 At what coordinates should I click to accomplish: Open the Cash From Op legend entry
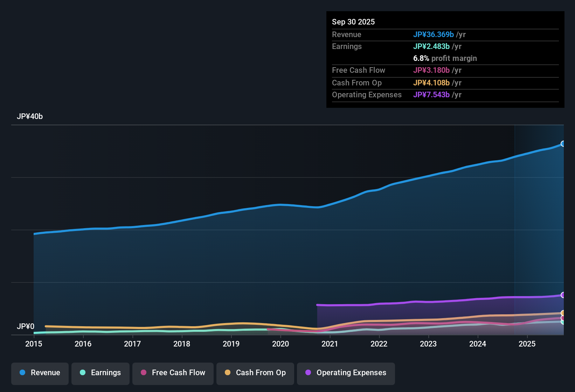(255, 373)
